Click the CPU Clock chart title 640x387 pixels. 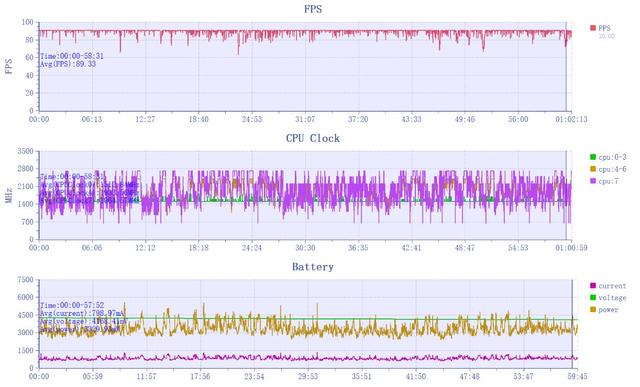click(313, 138)
